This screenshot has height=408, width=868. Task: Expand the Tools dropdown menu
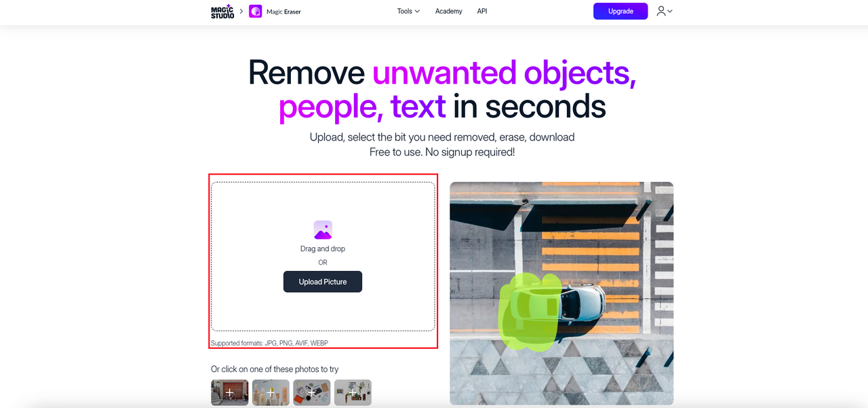pos(408,12)
